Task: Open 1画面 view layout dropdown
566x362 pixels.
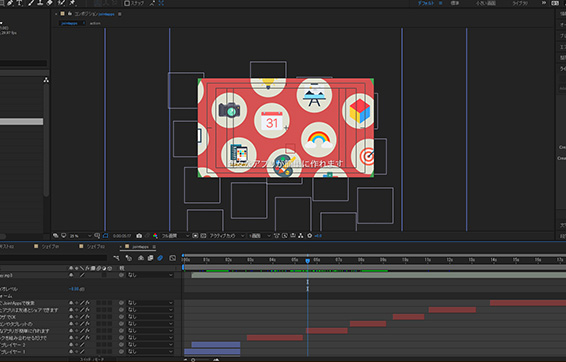Action: [260, 236]
